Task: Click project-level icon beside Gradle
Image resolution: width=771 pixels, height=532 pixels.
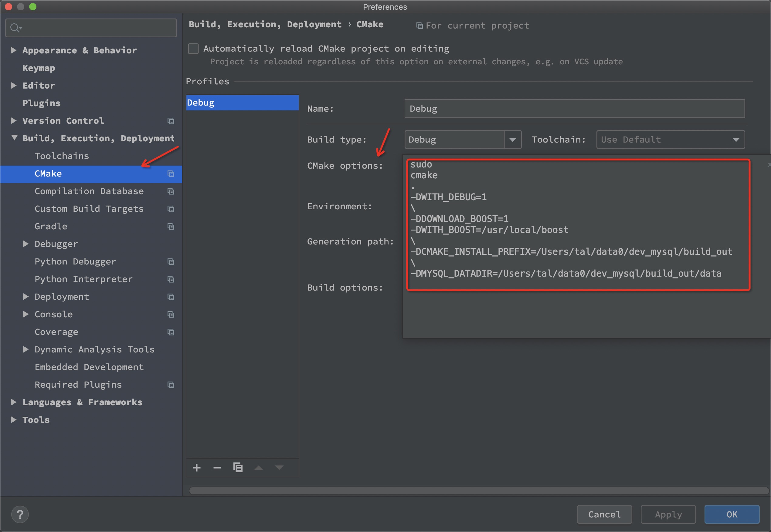Action: point(171,227)
